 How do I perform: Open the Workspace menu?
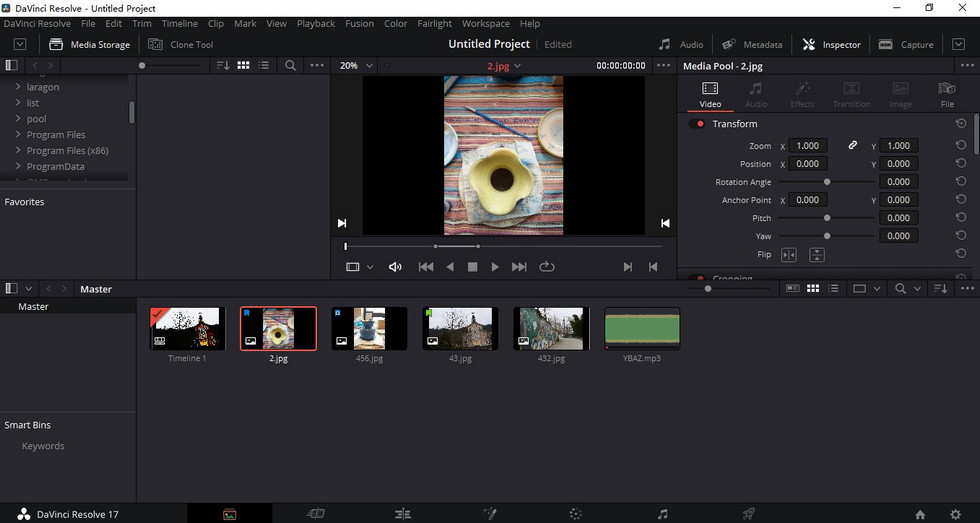click(x=486, y=24)
